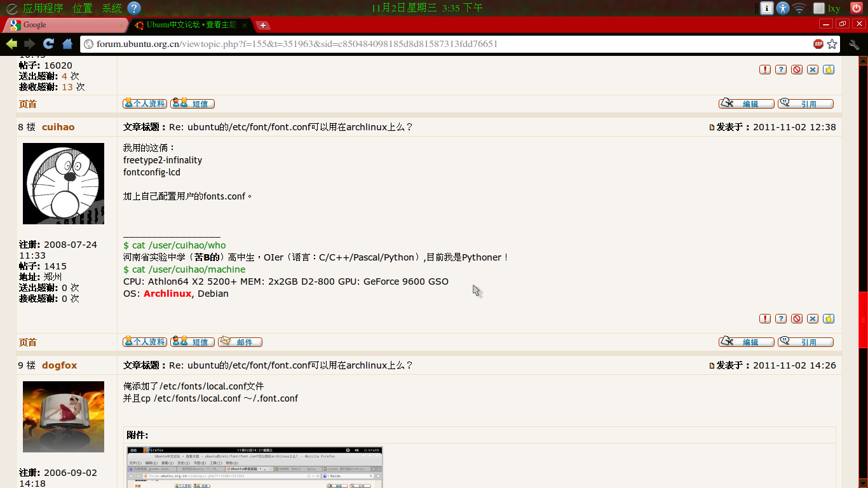
Task: Click the 'CPU: Athlon64 X2 5200+' line
Action: (286, 281)
